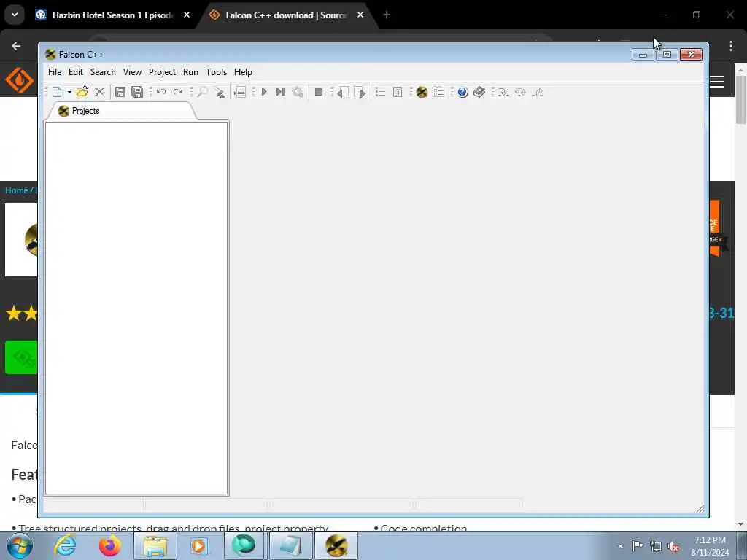747x560 pixels.
Task: Open Firefox from the taskbar
Action: click(x=109, y=545)
